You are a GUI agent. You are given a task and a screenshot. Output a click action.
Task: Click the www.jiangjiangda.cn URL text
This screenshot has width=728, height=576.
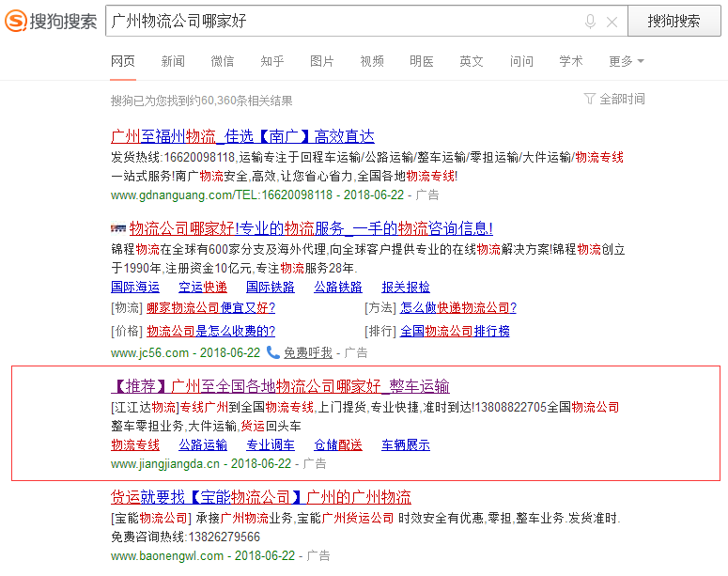164,463
